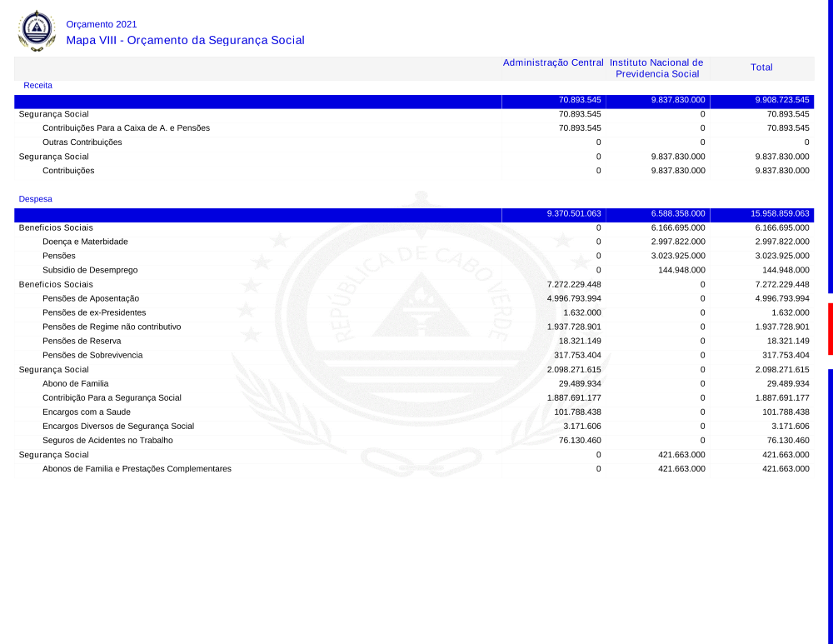Click the Cabo Verde coat of arms logo
The width and height of the screenshot is (833, 644).
37,31
